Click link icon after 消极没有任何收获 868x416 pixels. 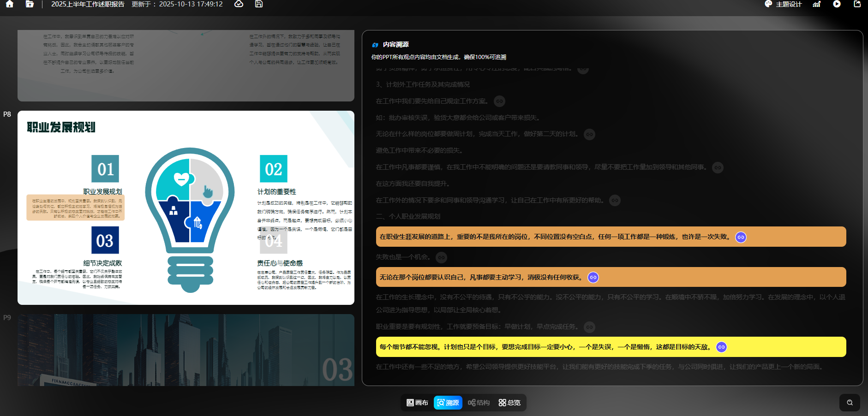(x=593, y=278)
